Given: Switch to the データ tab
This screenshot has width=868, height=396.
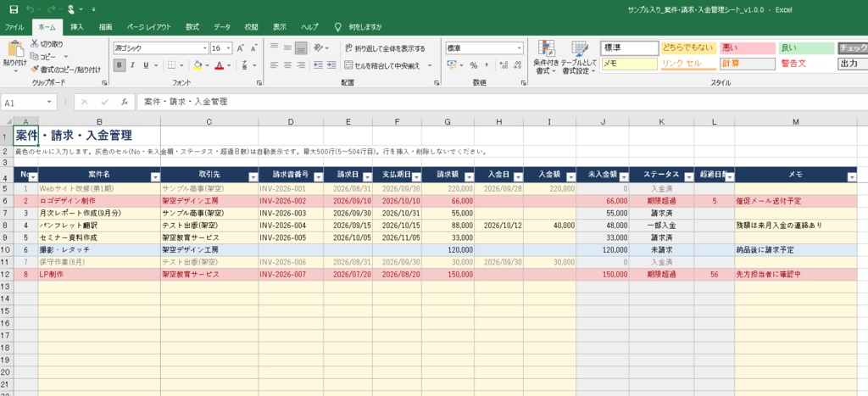Looking at the screenshot, I should pyautogui.click(x=222, y=27).
